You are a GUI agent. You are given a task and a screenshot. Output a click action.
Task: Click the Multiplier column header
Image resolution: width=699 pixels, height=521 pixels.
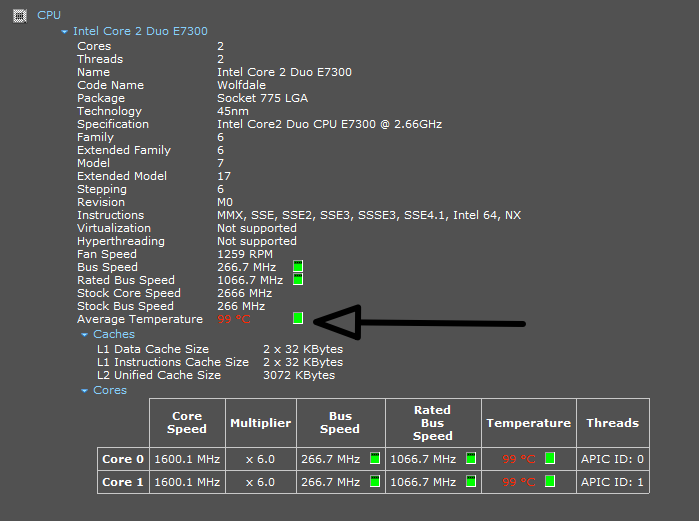261,423
